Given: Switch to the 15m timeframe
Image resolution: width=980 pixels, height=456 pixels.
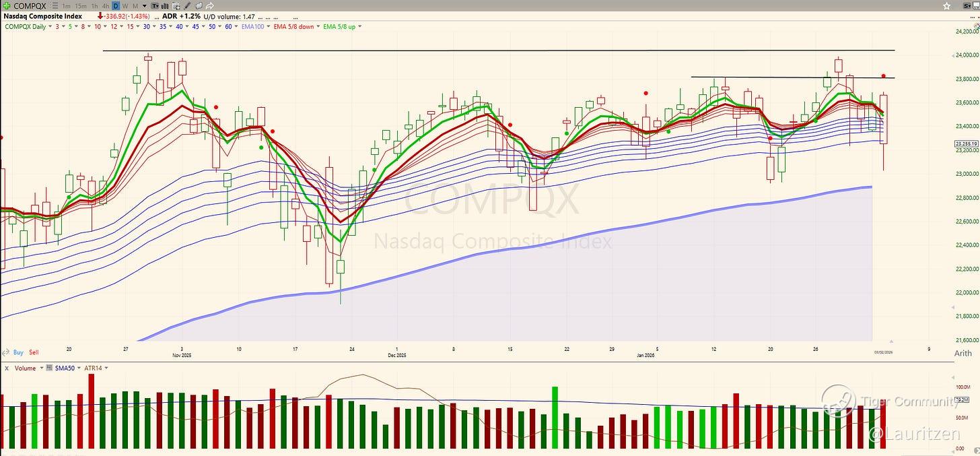Looking at the screenshot, I should [x=81, y=6].
